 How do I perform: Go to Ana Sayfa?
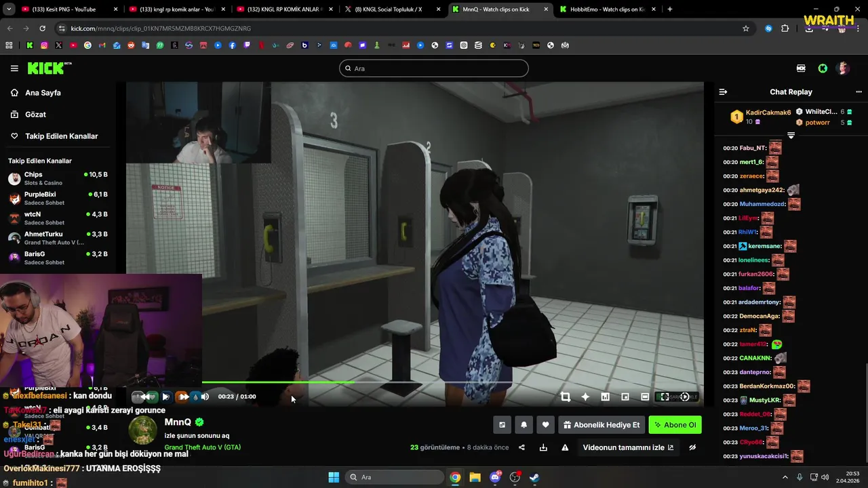[43, 93]
